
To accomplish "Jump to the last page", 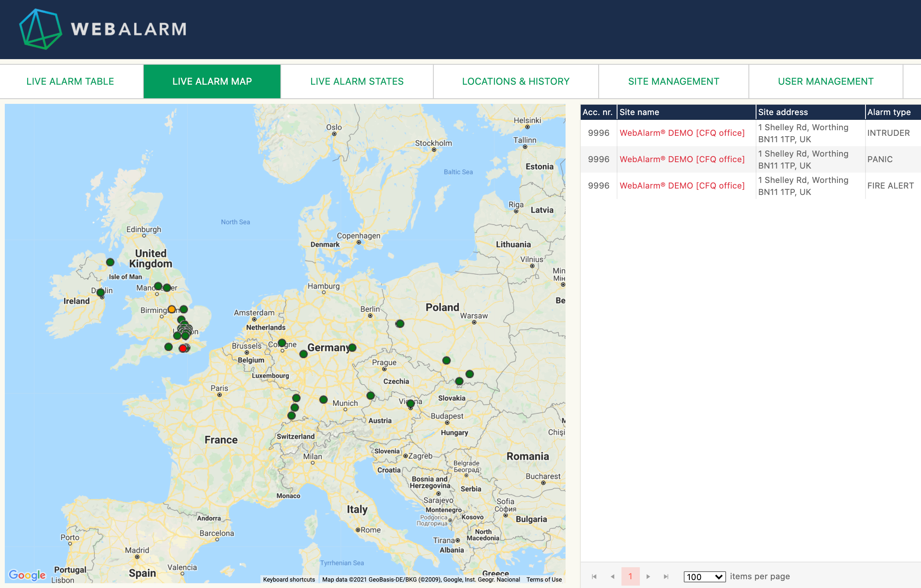I will pyautogui.click(x=666, y=576).
